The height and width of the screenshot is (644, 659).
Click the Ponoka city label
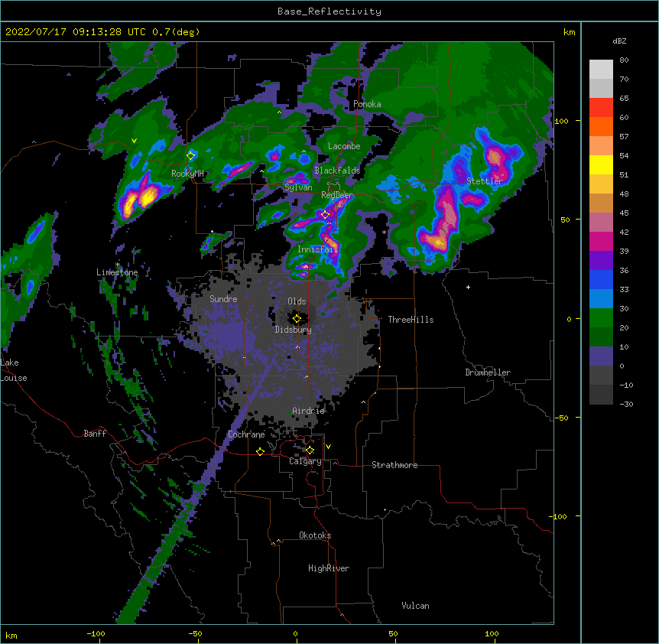tap(367, 104)
